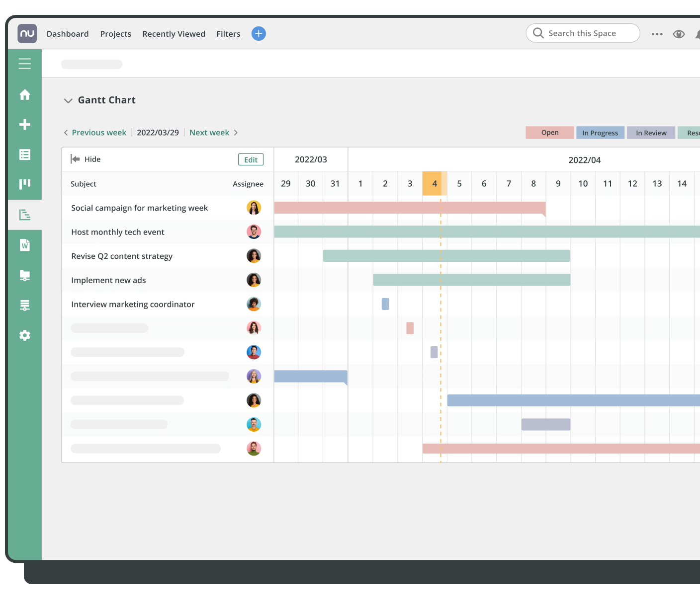Collapse the sidebar with the hamburger icon

pos(24,64)
